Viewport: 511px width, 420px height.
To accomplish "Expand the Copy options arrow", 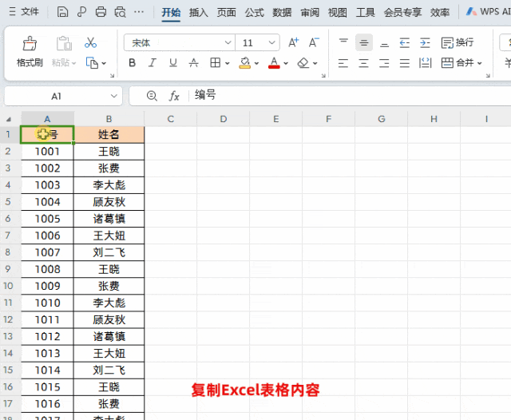I will (104, 63).
